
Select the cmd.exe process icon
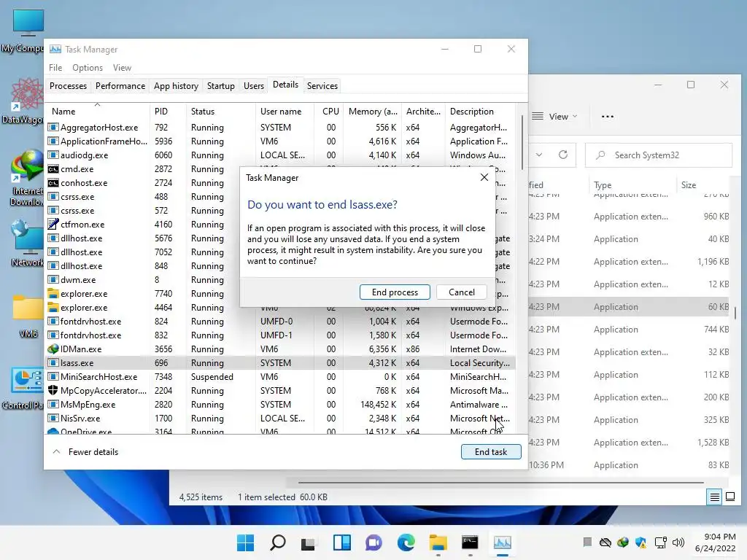point(53,168)
